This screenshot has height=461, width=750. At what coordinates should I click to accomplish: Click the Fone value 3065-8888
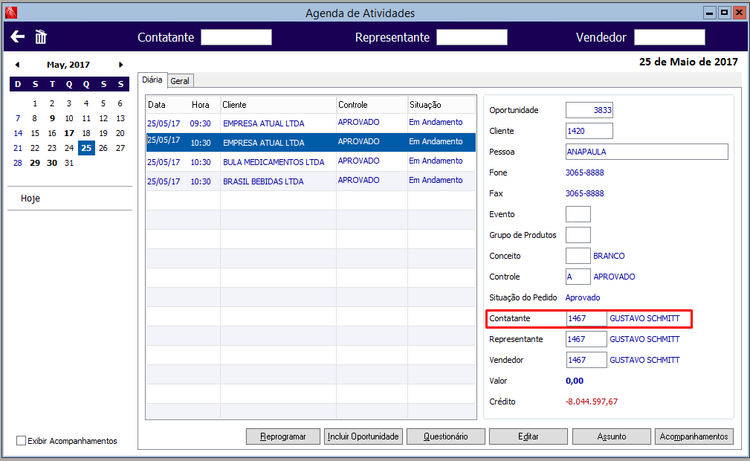click(585, 173)
